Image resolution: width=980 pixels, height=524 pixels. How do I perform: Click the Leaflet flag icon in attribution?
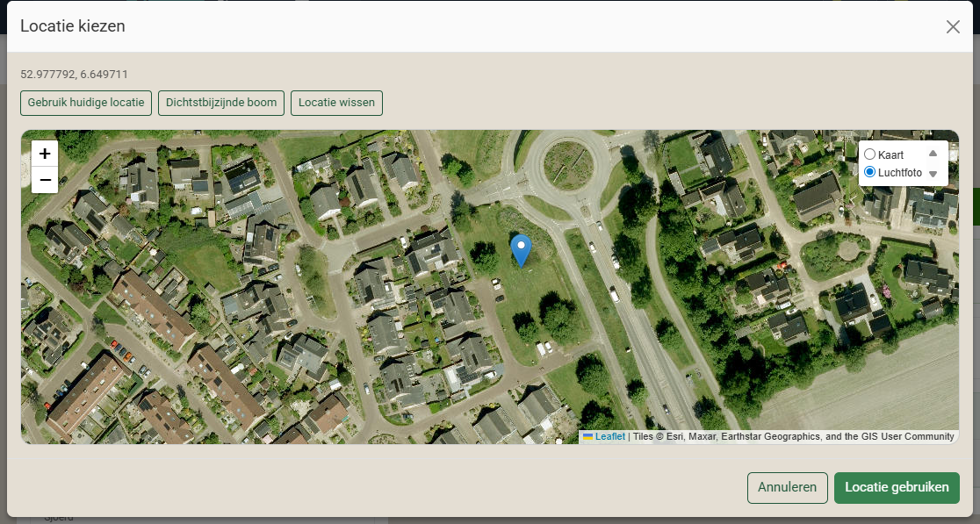(x=587, y=436)
